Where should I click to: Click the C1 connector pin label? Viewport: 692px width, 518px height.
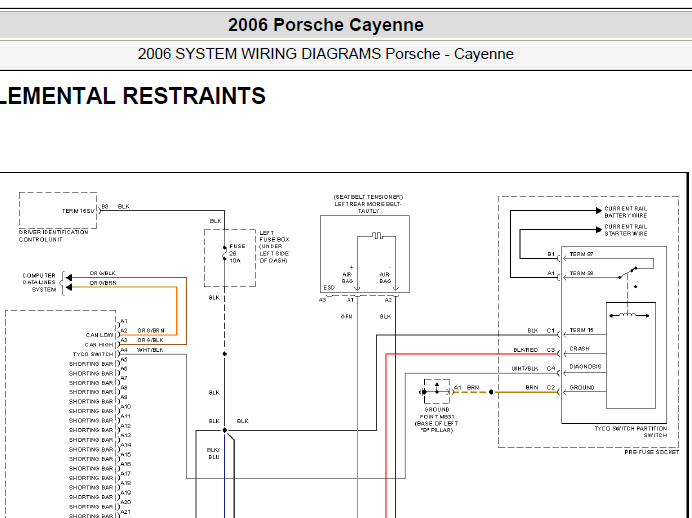[550, 330]
